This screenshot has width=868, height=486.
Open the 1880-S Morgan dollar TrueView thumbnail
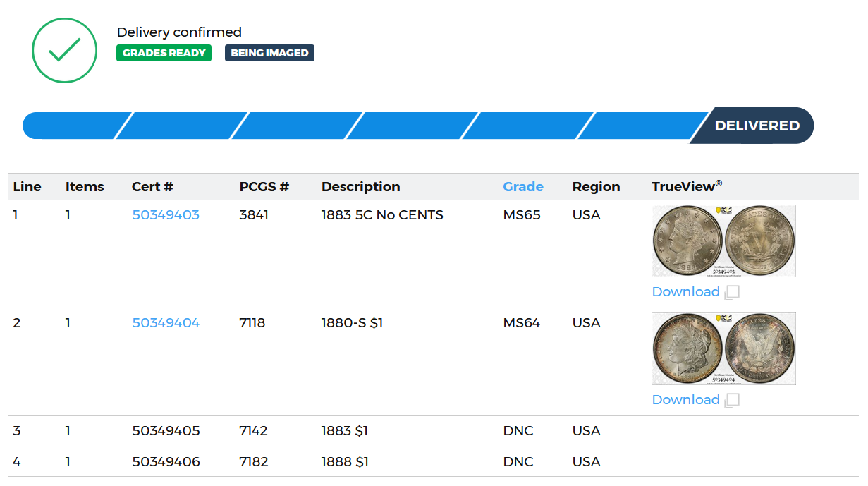(723, 348)
